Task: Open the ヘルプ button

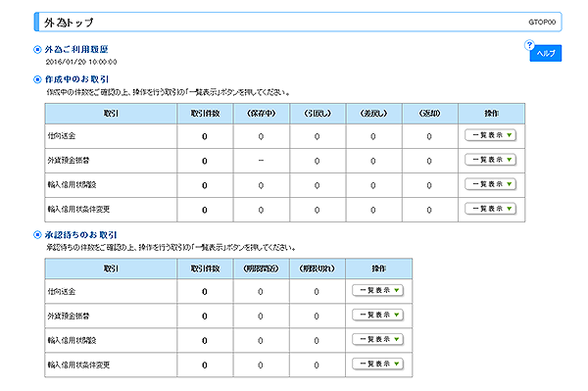Action: click(546, 53)
